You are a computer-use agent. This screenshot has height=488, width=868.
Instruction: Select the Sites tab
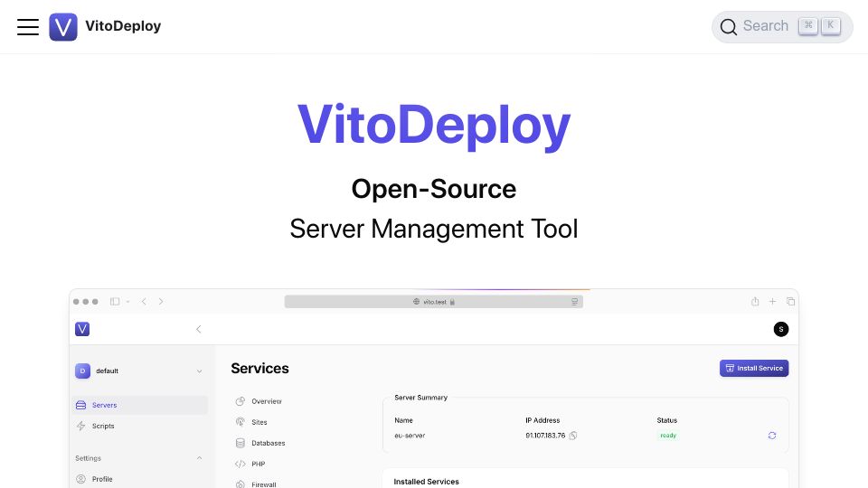(x=251, y=422)
